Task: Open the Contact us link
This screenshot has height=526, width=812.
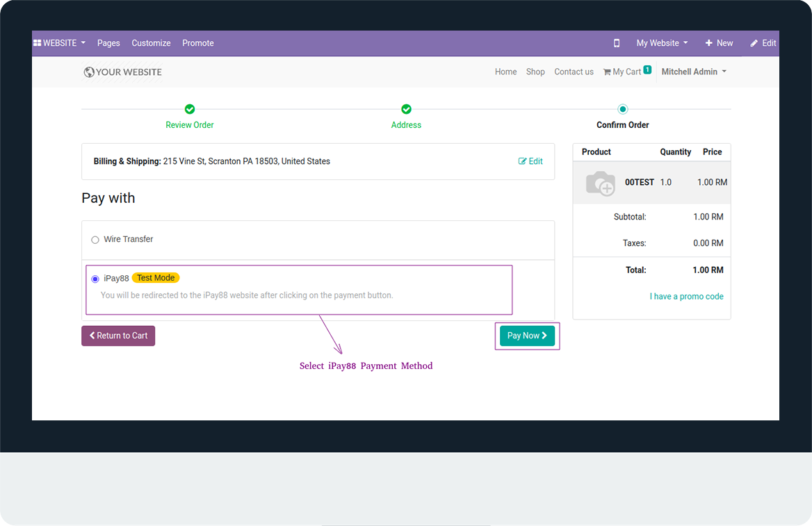Action: [x=574, y=72]
